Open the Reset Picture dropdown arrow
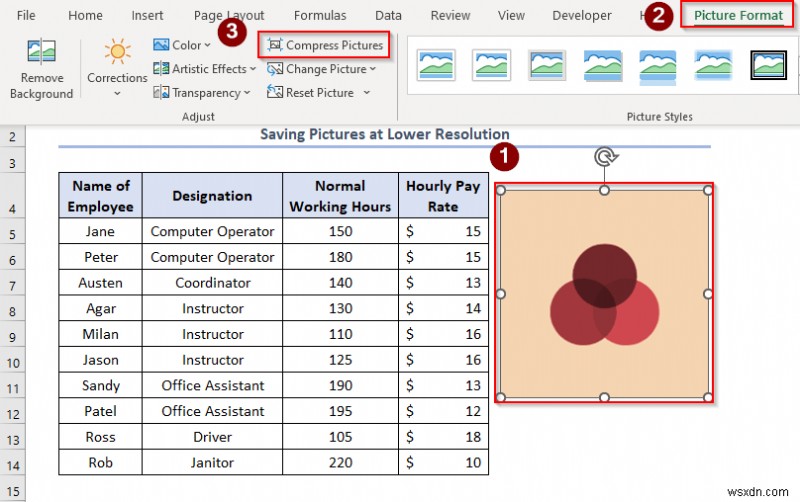 pyautogui.click(x=366, y=93)
